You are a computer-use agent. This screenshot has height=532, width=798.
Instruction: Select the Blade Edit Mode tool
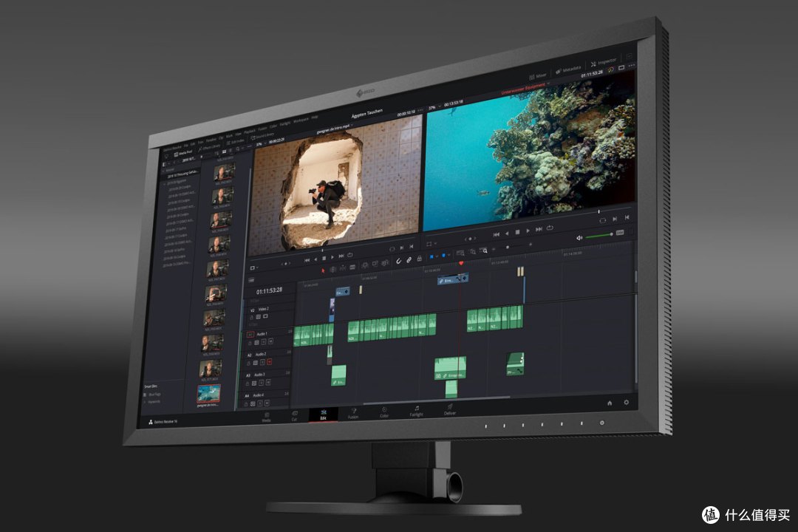click(x=352, y=267)
